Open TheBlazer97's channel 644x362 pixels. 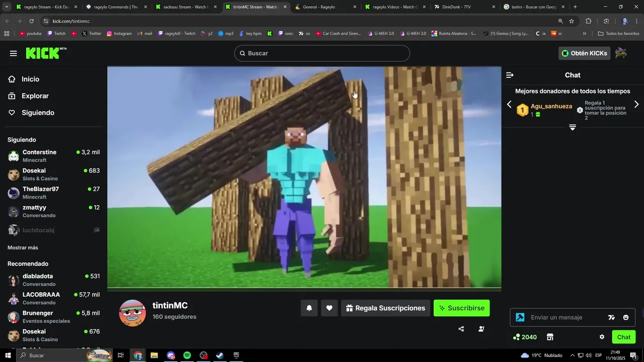point(53,193)
